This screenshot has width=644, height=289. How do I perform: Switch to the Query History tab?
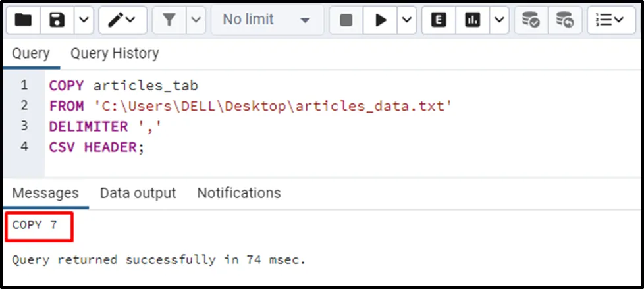(115, 53)
